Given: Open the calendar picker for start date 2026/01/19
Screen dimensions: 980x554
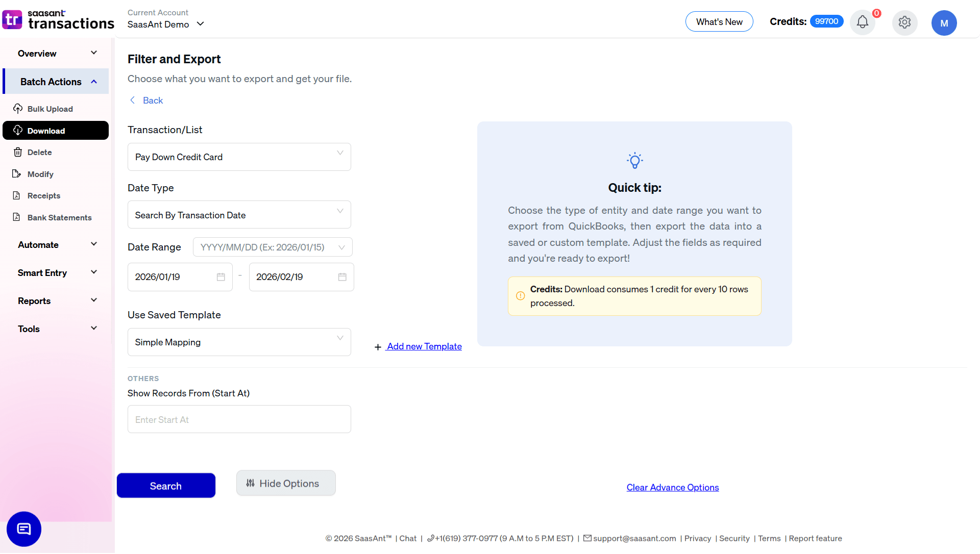Looking at the screenshot, I should [220, 276].
